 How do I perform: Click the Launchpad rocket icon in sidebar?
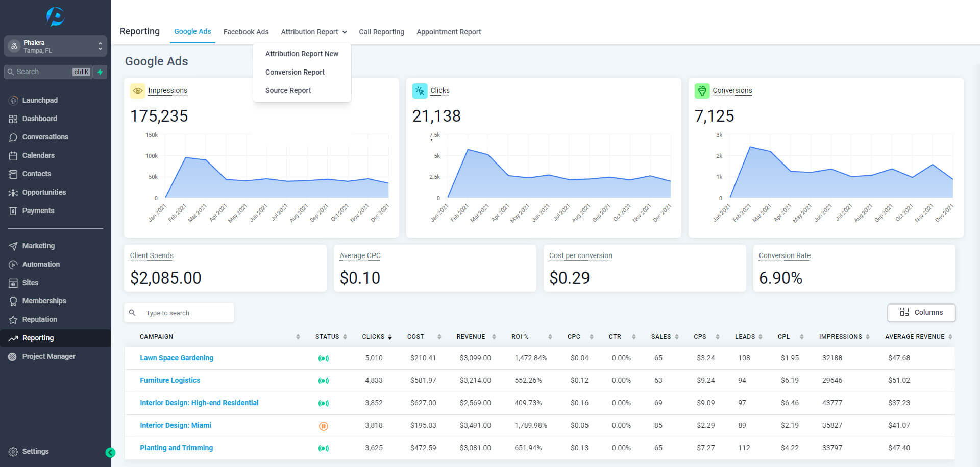(x=13, y=100)
